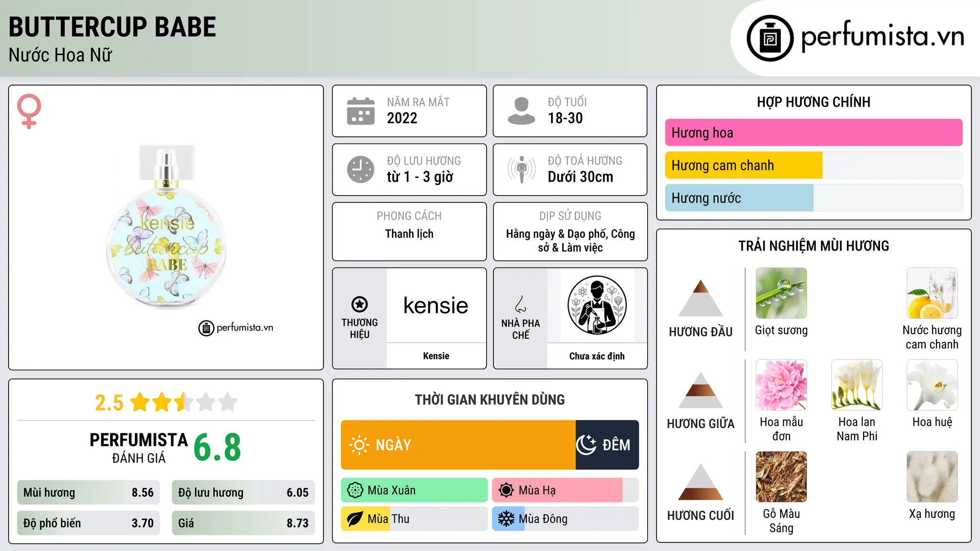Click the sillage icon beside Độ toả hương
Image resolution: width=980 pixels, height=551 pixels.
[522, 169]
